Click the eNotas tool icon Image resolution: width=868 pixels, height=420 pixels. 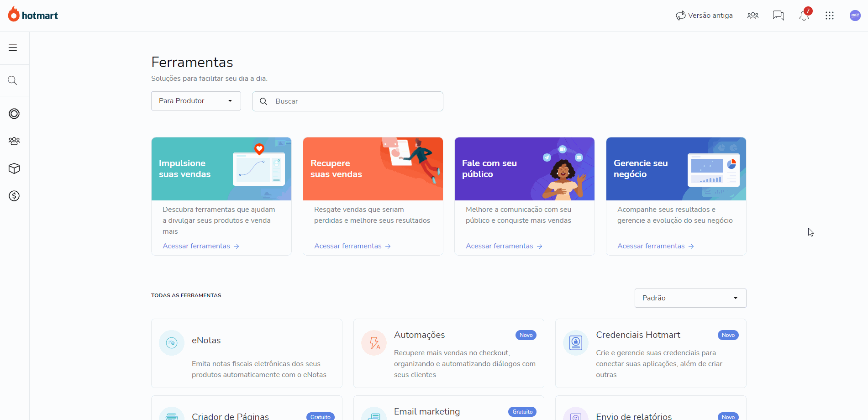[x=172, y=343]
